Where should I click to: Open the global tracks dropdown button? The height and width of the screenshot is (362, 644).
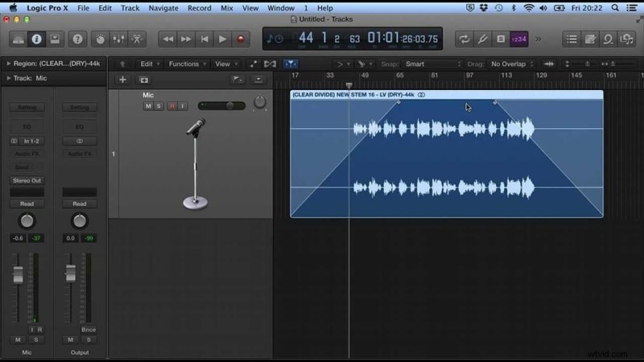click(258, 80)
